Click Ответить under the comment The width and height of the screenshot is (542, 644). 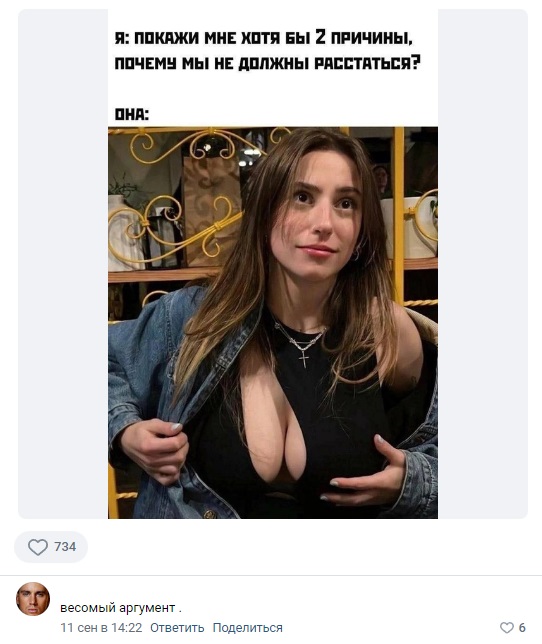[177, 628]
